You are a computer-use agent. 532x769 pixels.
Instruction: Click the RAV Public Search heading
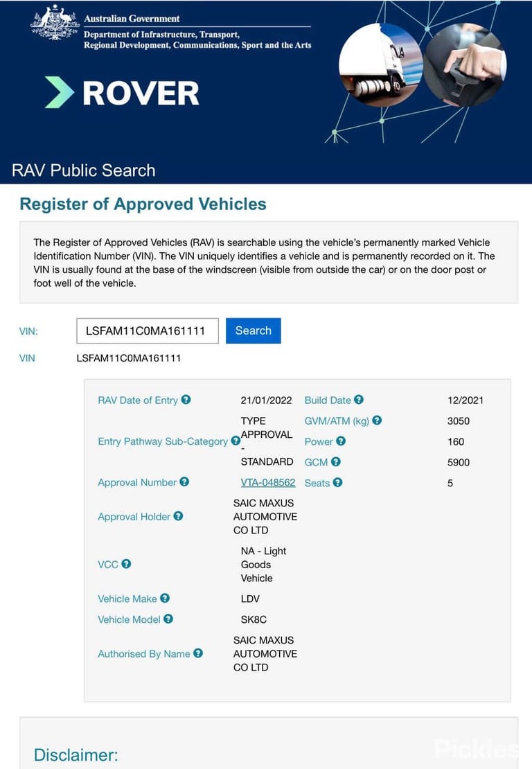(83, 170)
